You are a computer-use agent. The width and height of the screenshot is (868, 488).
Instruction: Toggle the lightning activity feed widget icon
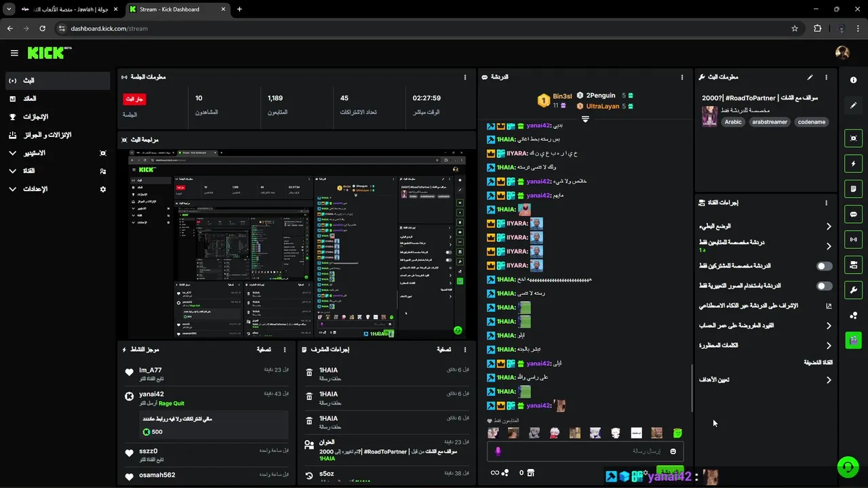point(853,163)
